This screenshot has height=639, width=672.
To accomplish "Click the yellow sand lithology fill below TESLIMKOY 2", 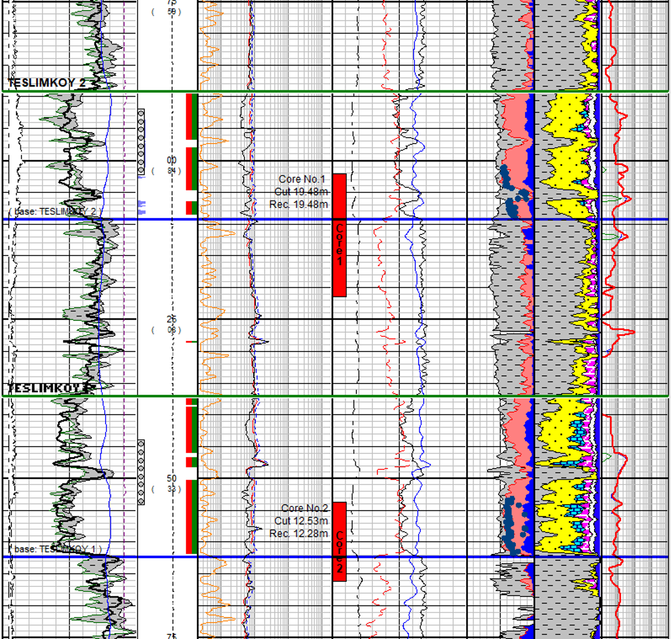I will pyautogui.click(x=565, y=116).
